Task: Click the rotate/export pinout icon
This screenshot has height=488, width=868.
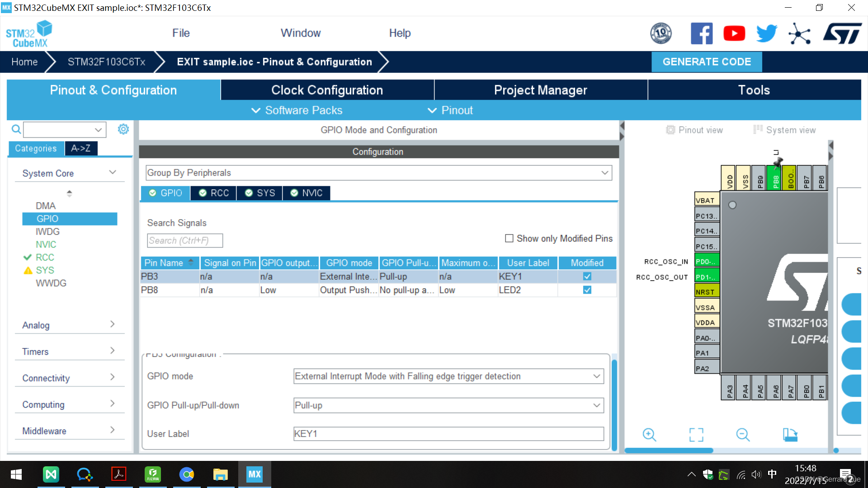Action: tap(790, 435)
